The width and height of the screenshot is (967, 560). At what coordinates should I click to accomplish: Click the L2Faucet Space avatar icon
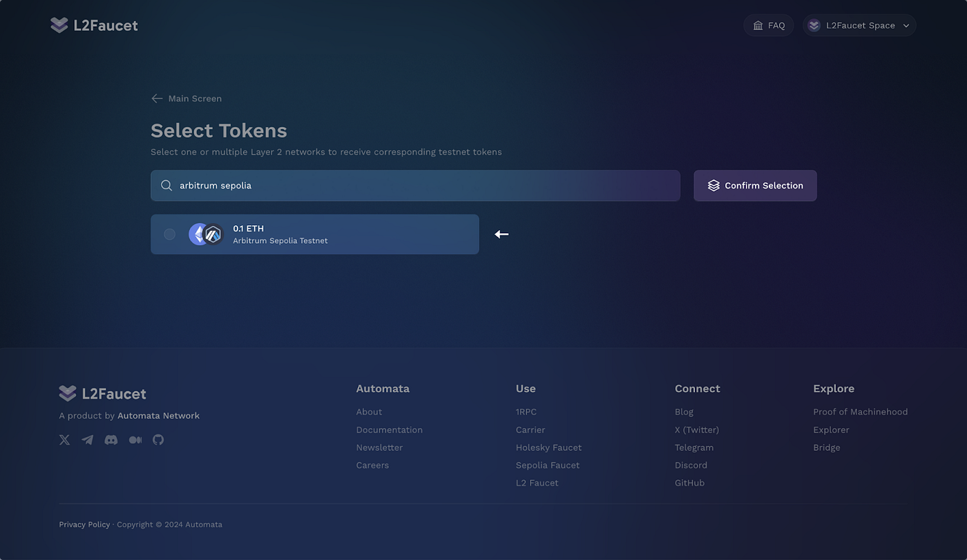click(x=814, y=26)
